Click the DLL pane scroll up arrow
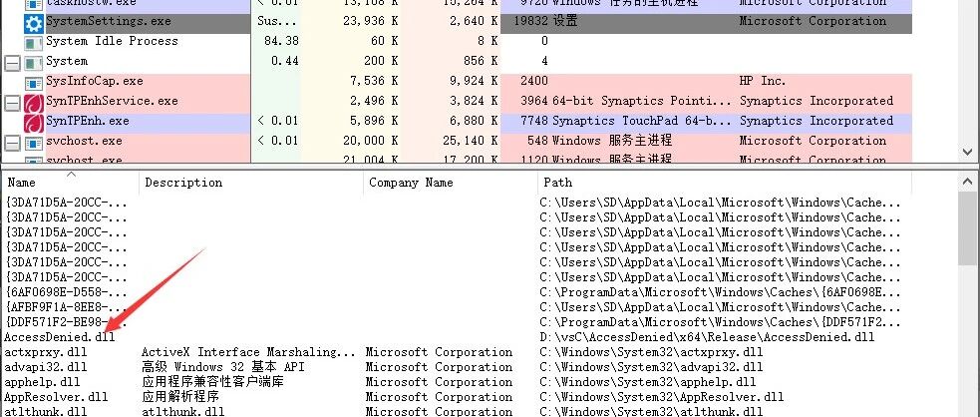980x417 pixels. [967, 181]
